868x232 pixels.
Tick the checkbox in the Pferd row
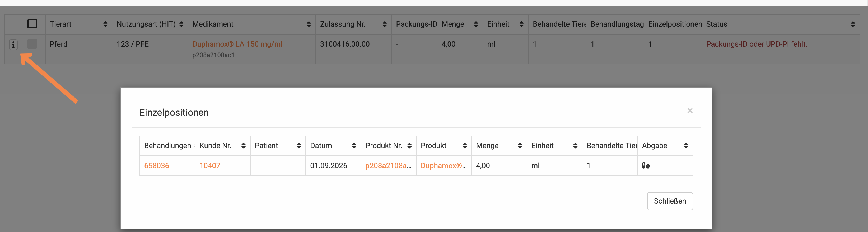32,44
